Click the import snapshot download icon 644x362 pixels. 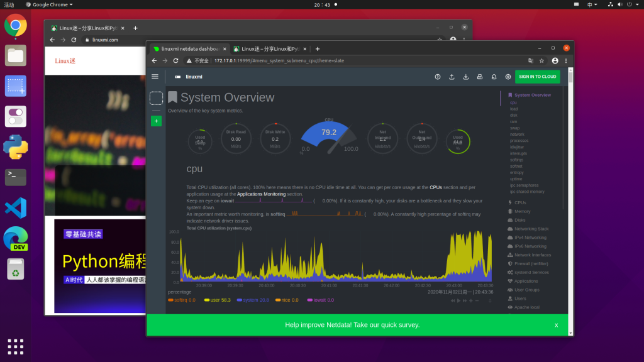pyautogui.click(x=465, y=77)
